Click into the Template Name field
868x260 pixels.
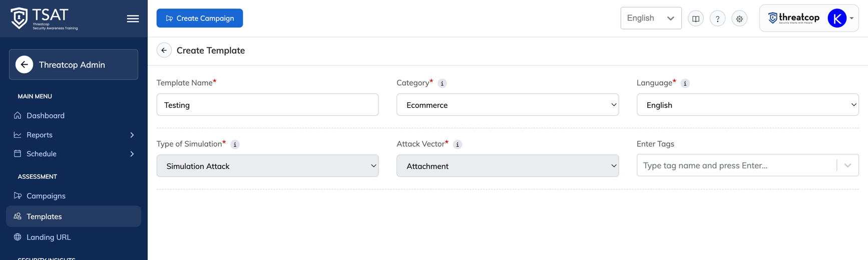point(267,105)
